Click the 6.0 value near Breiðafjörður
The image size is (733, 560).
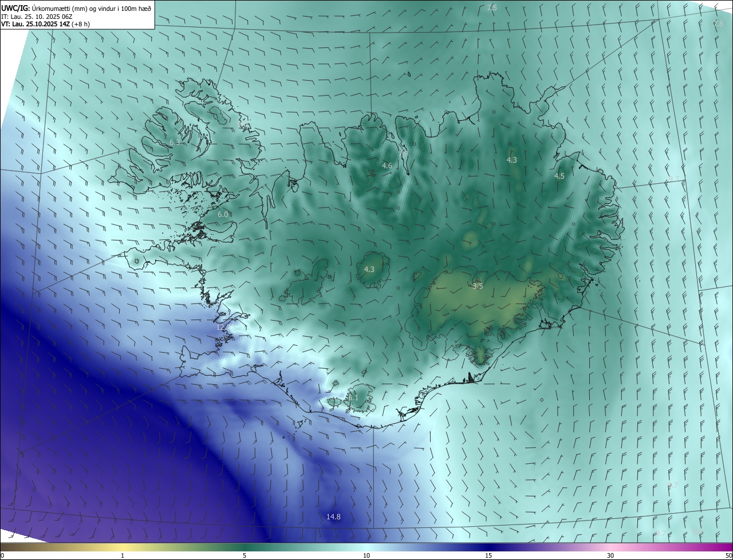coord(223,214)
